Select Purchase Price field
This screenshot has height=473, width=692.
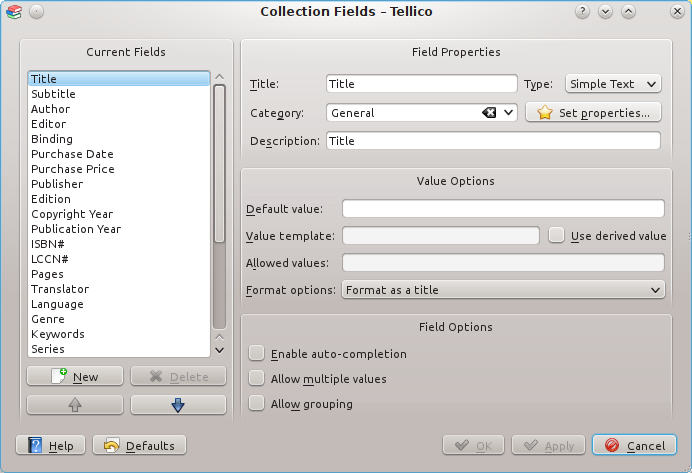click(119, 169)
